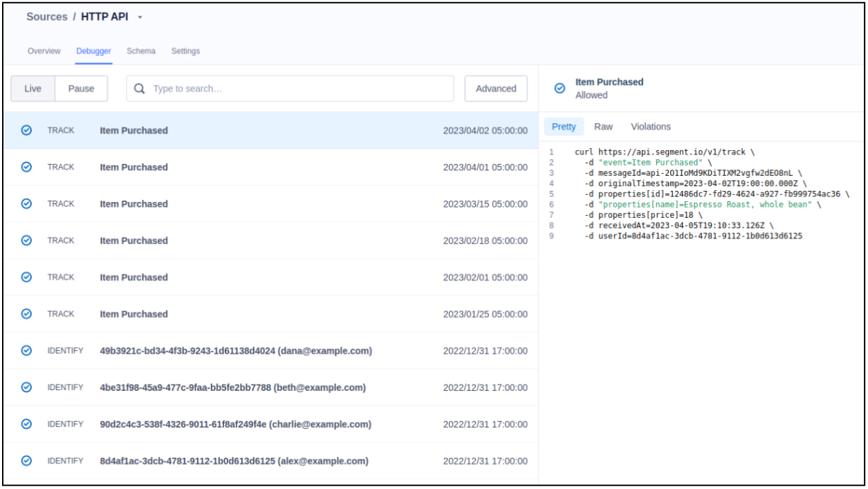
Task: Click the Allowed status icon next to Item Purchased header
Action: click(560, 88)
